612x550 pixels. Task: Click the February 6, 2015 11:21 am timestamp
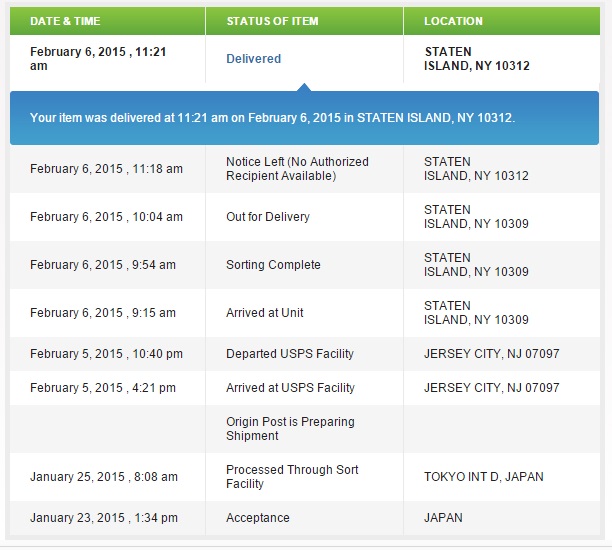coord(98,59)
